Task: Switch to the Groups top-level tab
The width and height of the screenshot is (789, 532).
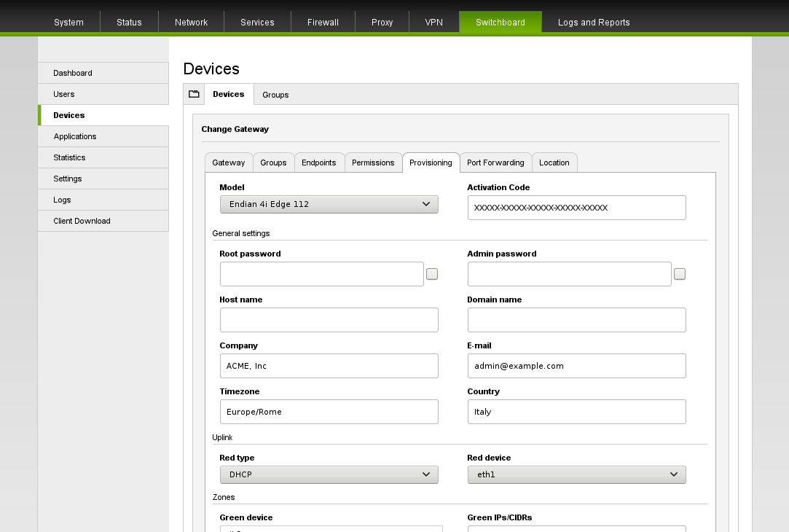Action: [x=275, y=95]
